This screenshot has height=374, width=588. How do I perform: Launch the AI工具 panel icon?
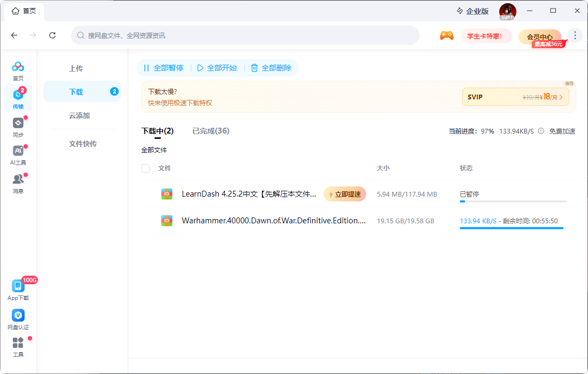(18, 152)
